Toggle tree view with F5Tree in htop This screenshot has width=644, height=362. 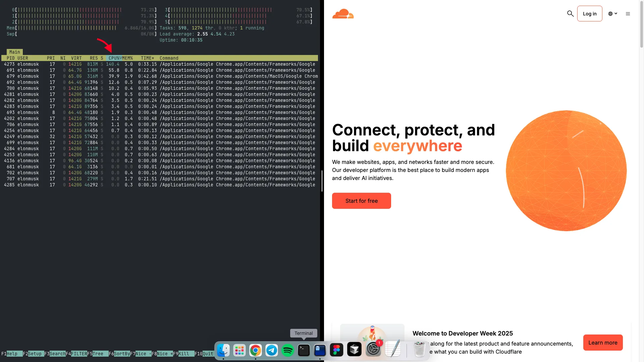(97, 354)
